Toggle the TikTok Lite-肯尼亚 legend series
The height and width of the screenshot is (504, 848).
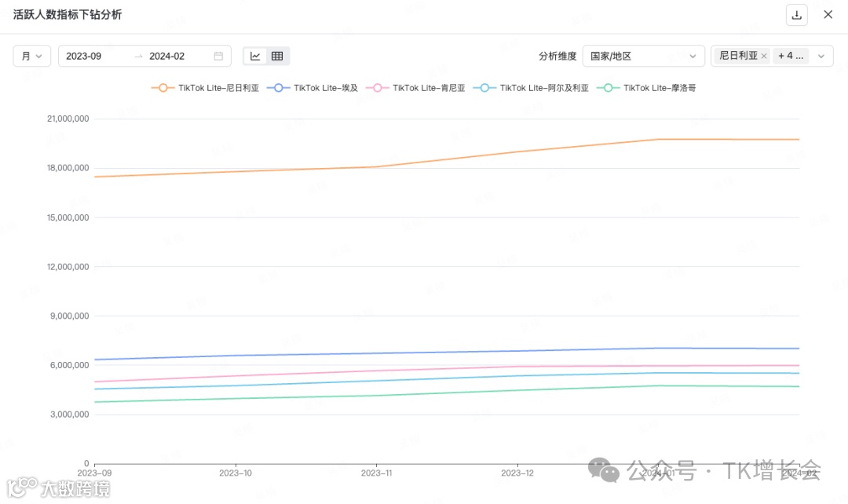click(415, 88)
